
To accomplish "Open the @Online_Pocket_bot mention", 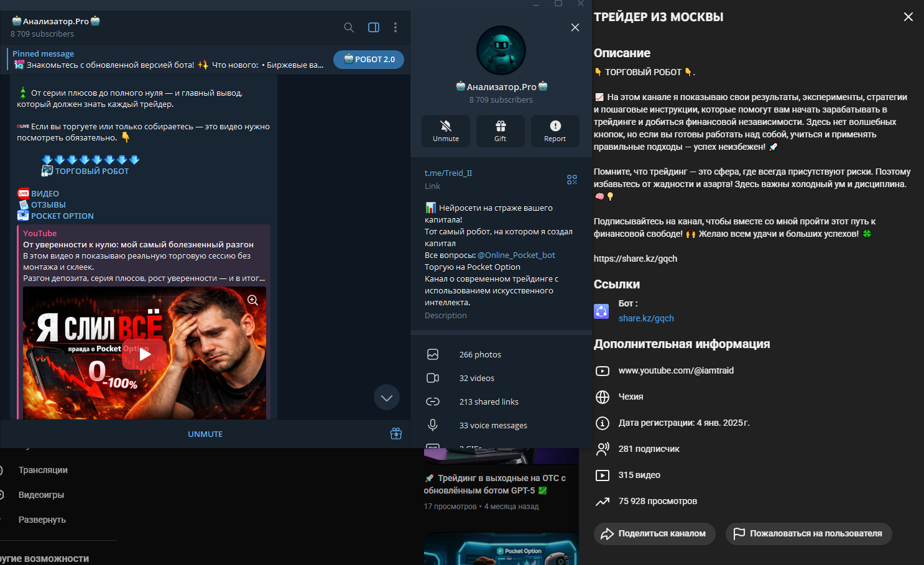I will pos(516,255).
